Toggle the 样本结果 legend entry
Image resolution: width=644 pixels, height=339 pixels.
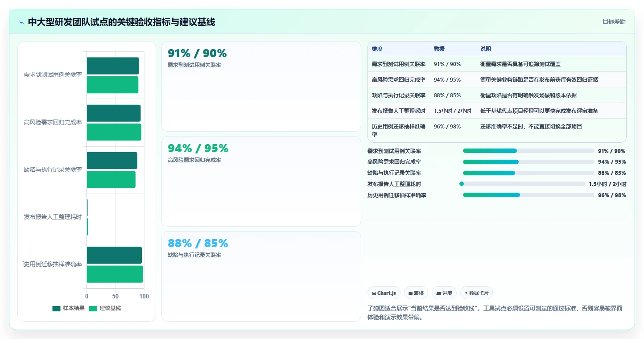[x=68, y=308]
